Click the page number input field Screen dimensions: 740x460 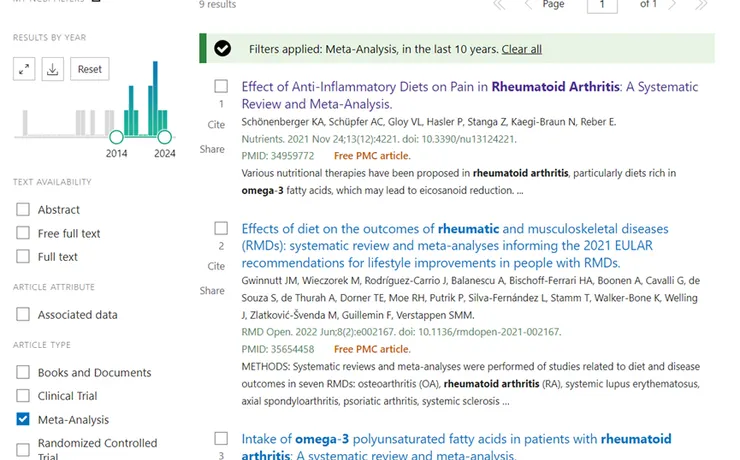(x=602, y=5)
